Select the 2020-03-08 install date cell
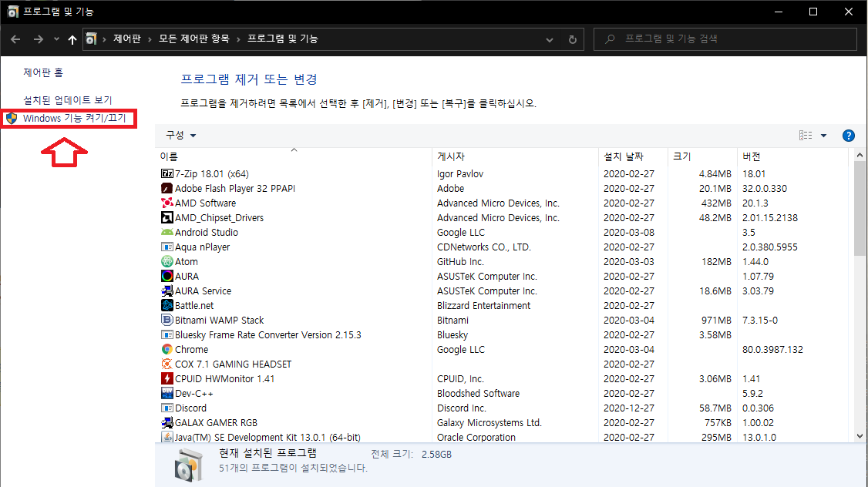The width and height of the screenshot is (868, 487). coord(629,233)
